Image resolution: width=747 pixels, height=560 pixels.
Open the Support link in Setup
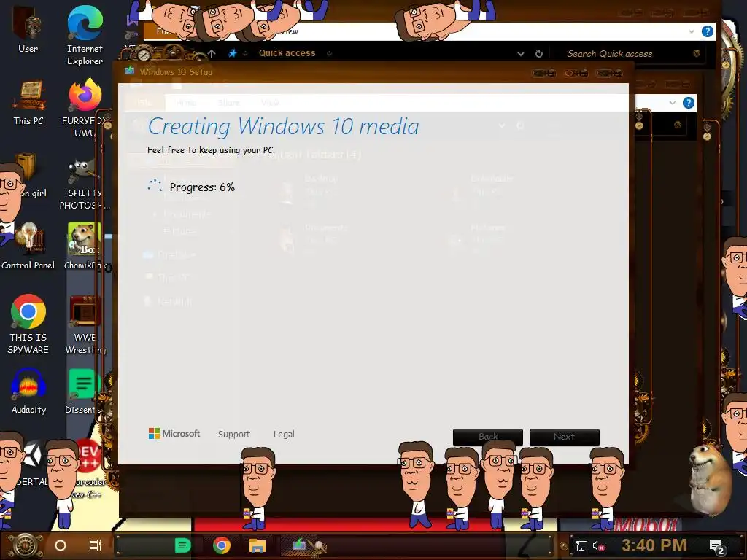(x=234, y=435)
